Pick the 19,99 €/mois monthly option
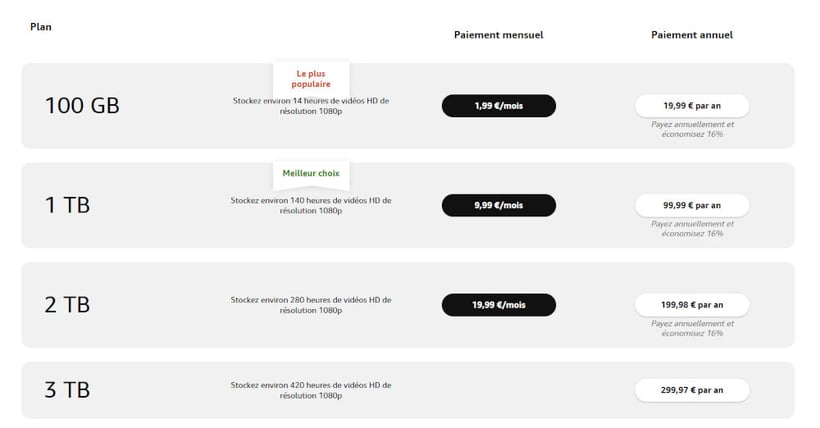The height and width of the screenshot is (428, 820). (x=498, y=304)
